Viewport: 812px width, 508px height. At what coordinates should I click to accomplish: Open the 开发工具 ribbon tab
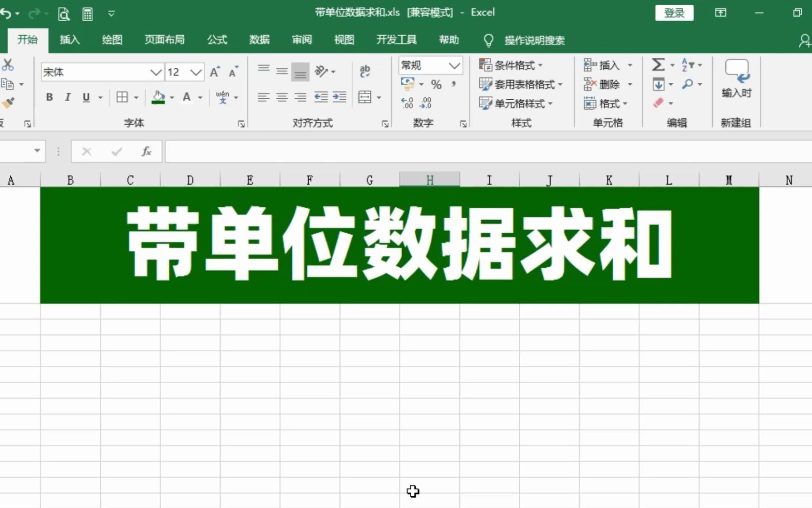point(396,40)
